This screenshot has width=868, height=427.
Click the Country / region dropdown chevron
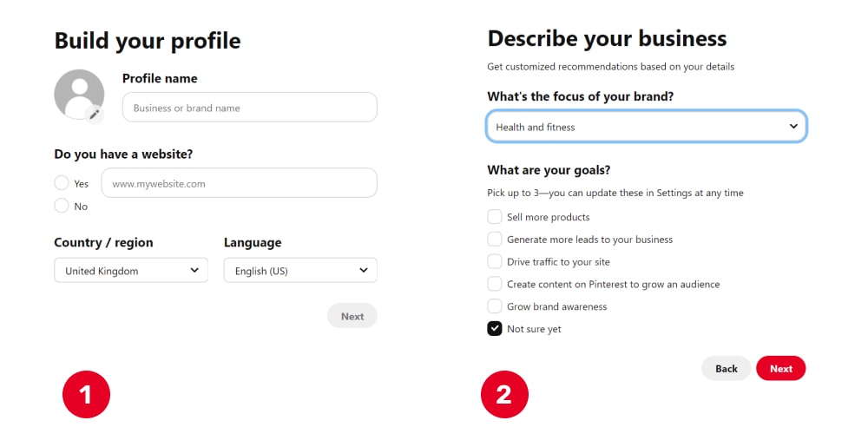[194, 270]
